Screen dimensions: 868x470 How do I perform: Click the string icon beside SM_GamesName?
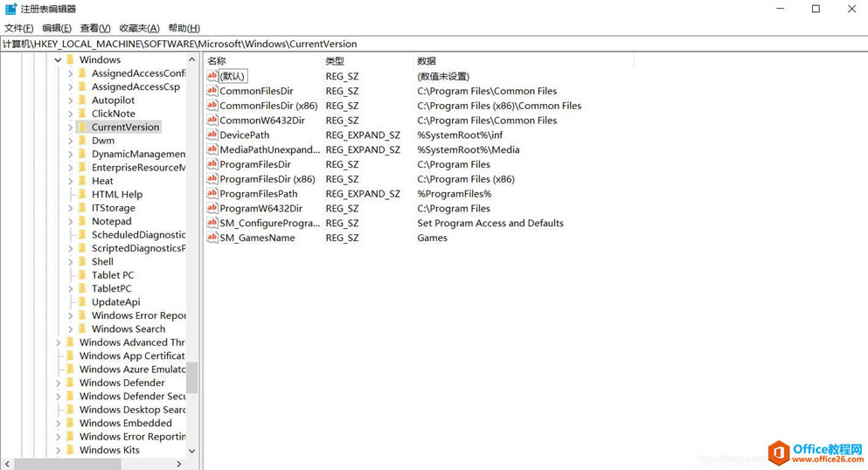tap(212, 238)
